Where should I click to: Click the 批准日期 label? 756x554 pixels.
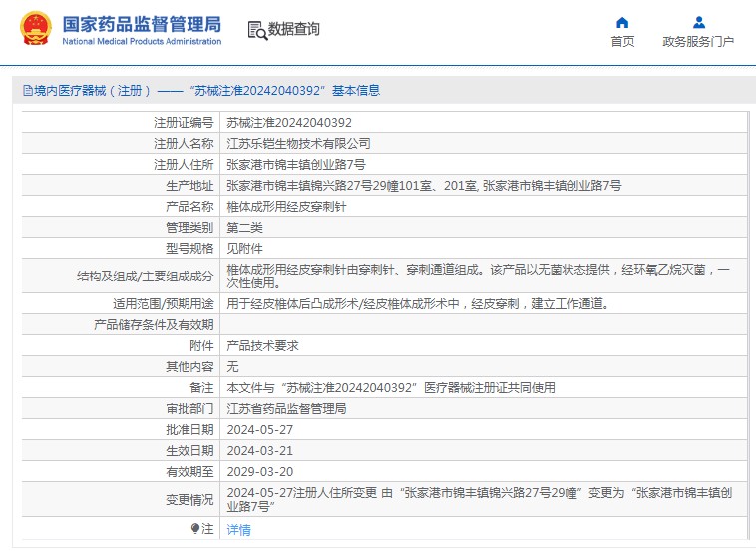189,430
